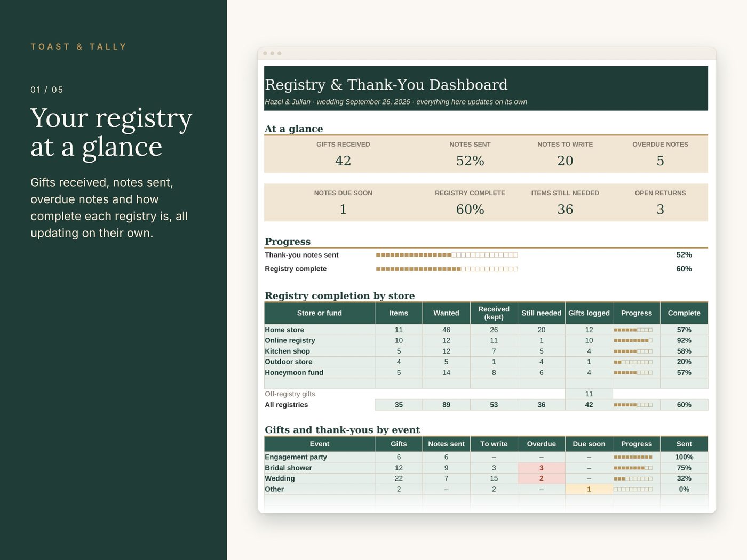Select the Toast & Tally brand name
Viewport: 747px width, 560px height.
point(78,47)
